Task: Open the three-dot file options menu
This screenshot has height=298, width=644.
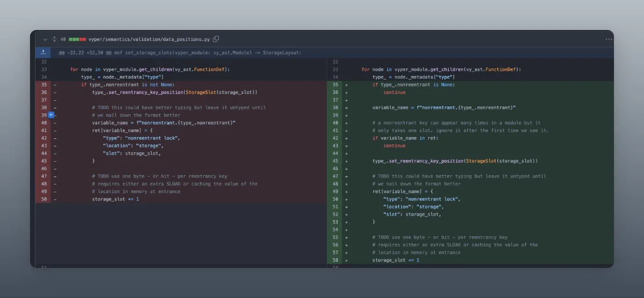Action: coord(609,39)
